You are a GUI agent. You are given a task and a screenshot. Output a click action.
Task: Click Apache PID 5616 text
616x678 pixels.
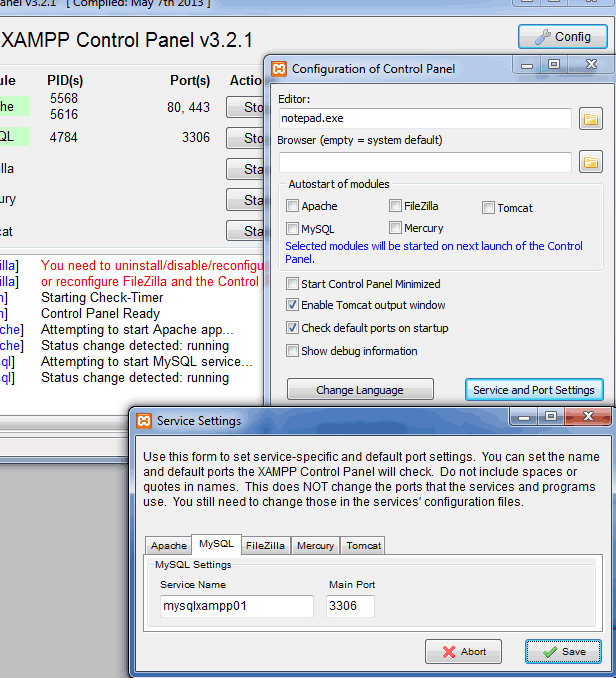[64, 115]
